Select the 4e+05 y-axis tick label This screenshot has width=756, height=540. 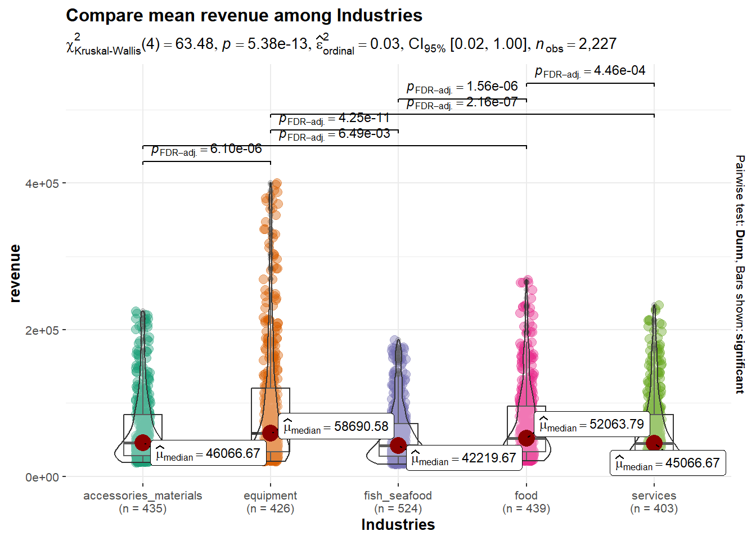tap(42, 183)
